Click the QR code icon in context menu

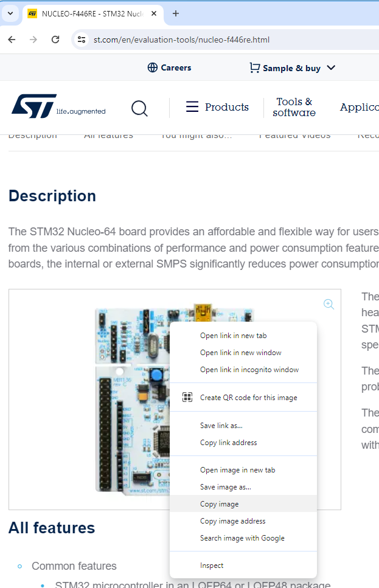(187, 397)
